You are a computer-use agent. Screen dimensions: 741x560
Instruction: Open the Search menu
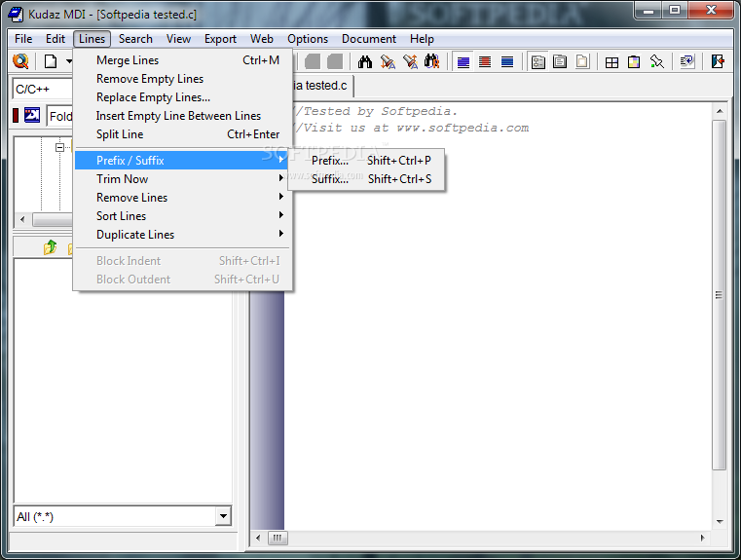(135, 39)
